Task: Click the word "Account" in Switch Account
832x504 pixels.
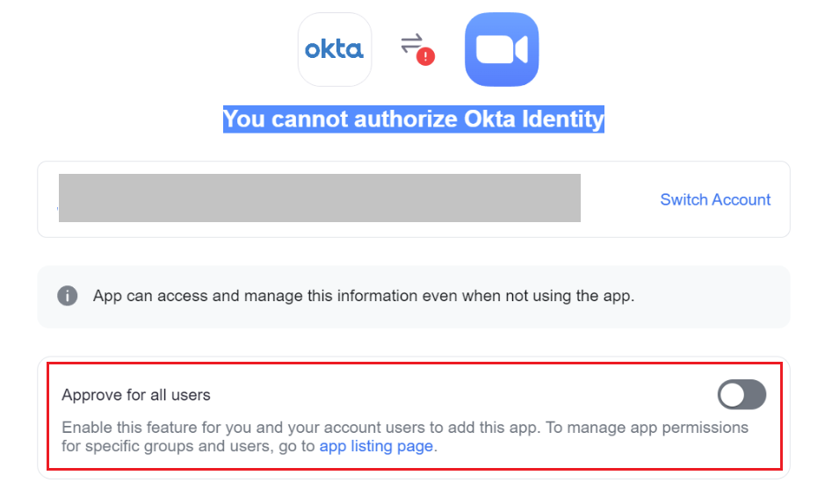Action: coord(742,200)
